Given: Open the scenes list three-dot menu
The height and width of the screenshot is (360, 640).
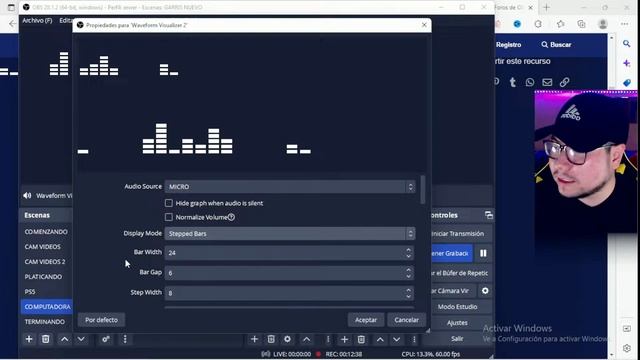Looking at the screenshot, I should 125,339.
